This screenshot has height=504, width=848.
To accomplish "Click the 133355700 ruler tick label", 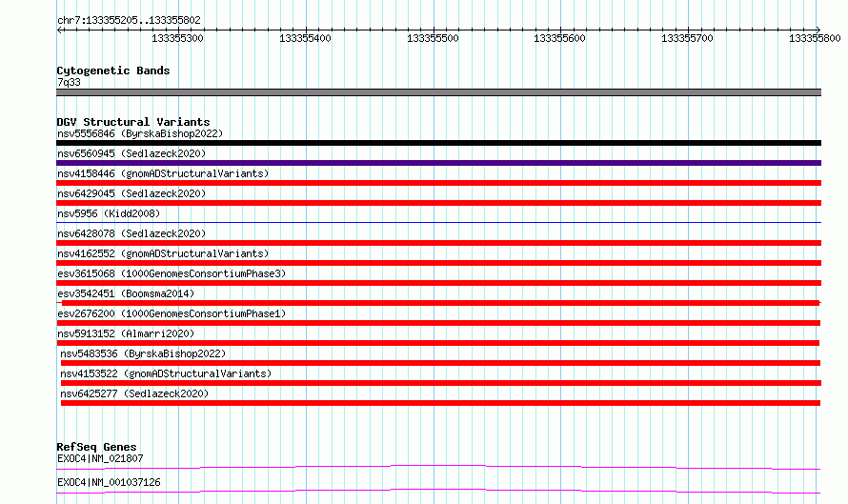I will (687, 38).
